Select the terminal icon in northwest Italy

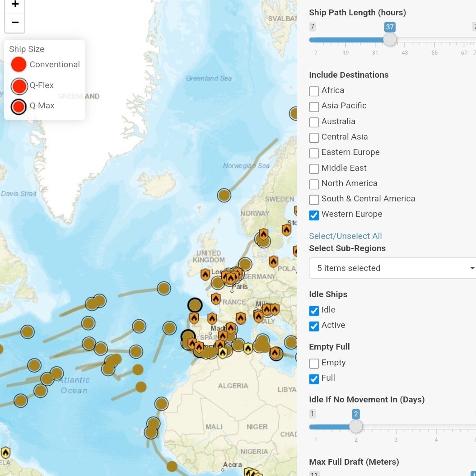pos(258,317)
